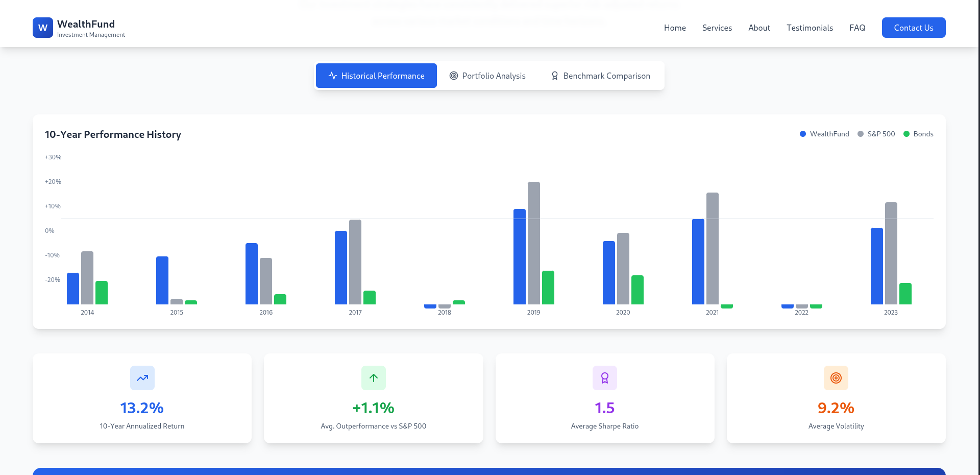Click the orange target volatility icon
Screen dimensions: 980x475
pyautogui.click(x=836, y=378)
